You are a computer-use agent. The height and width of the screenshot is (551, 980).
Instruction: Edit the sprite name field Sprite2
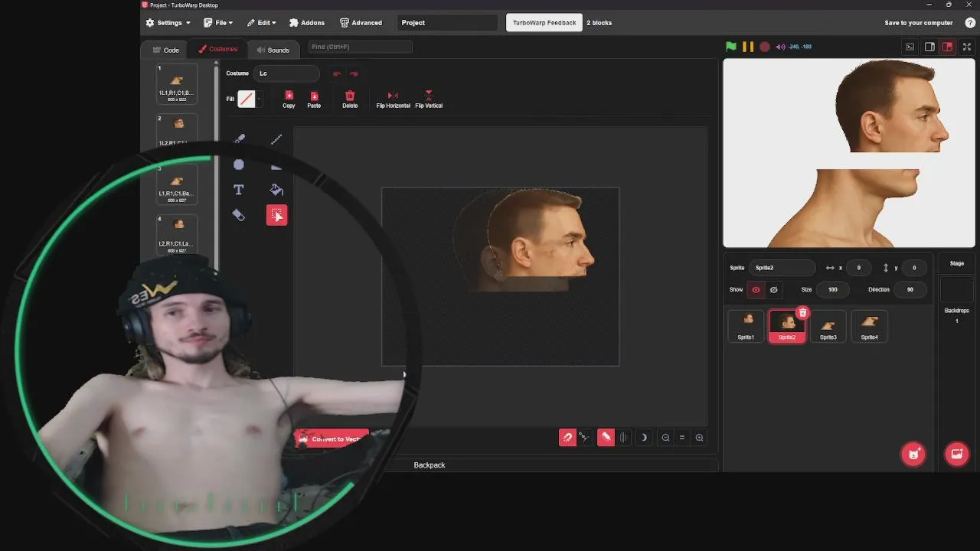[782, 268]
